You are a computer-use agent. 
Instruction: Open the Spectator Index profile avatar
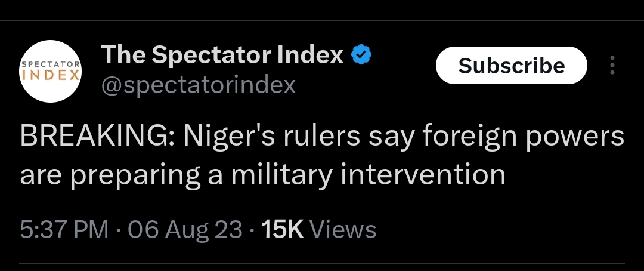click(x=51, y=70)
